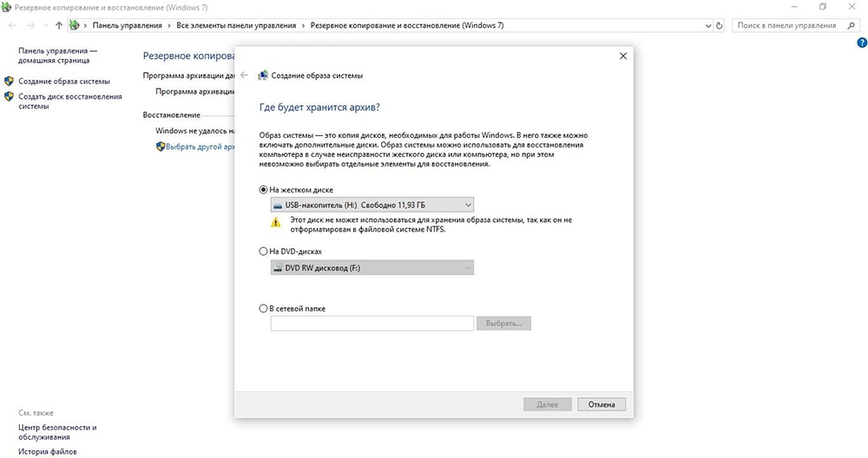
Task: Click the navigation Back arrow in the Explorer bar
Action: pyautogui.click(x=11, y=26)
